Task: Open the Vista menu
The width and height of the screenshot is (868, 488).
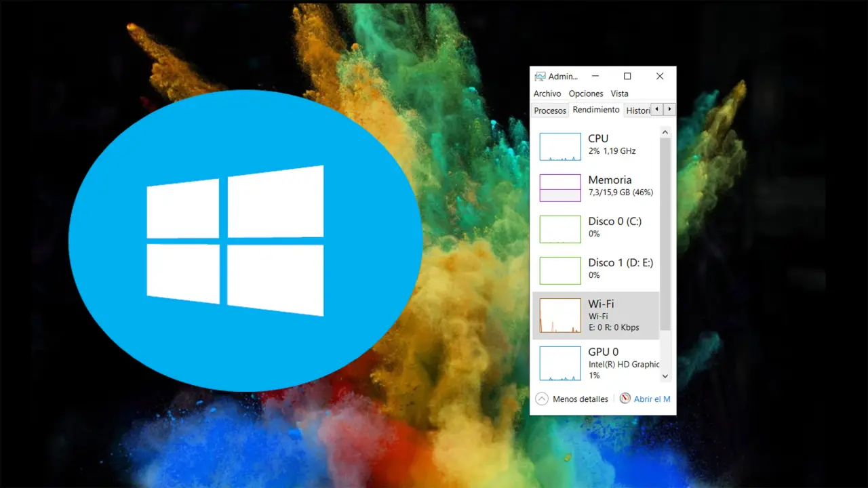Action: (619, 94)
